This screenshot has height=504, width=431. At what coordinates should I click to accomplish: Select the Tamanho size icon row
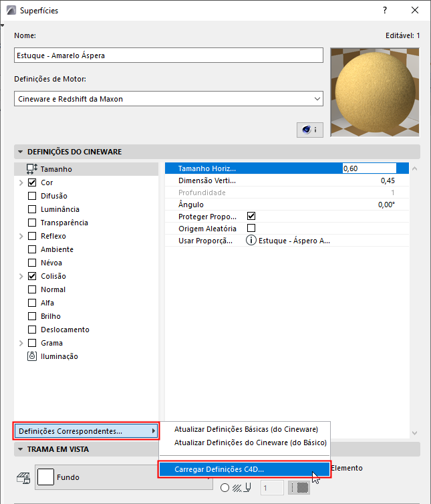click(86, 169)
